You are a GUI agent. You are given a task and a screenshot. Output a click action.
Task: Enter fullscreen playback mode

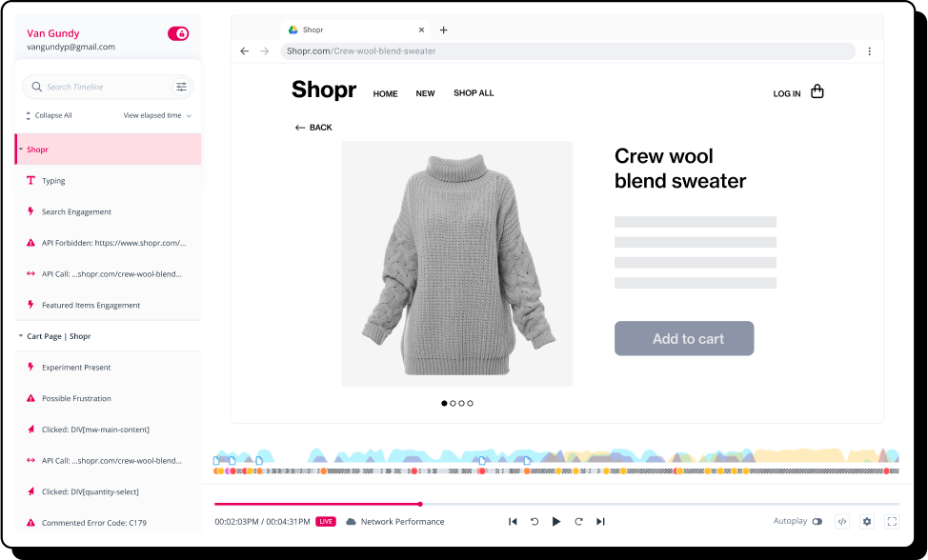tap(892, 522)
